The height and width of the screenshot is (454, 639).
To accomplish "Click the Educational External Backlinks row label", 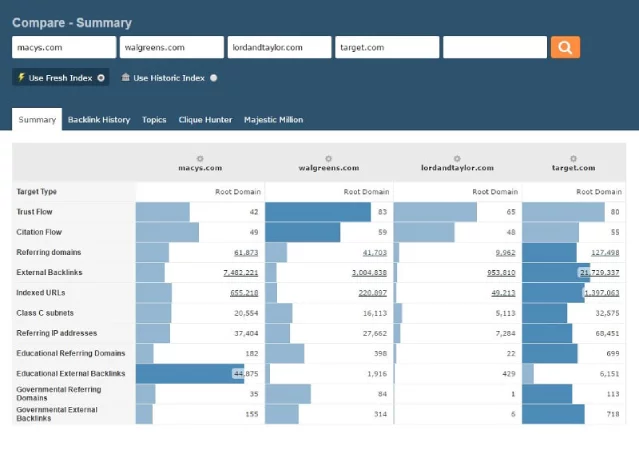I will 71,374.
